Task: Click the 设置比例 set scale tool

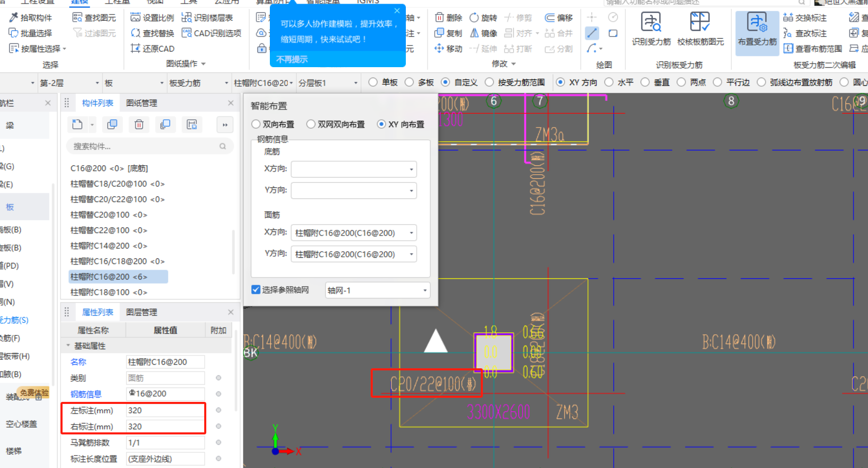Action: point(153,18)
